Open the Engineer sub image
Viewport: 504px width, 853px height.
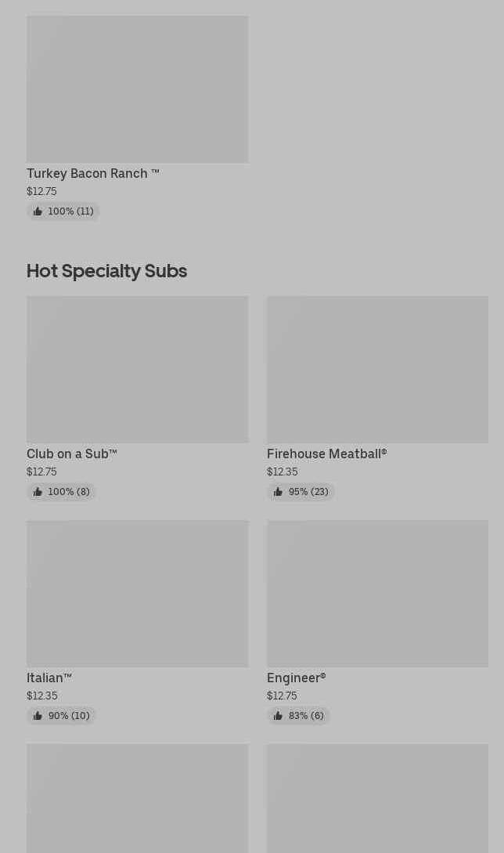coord(377,593)
